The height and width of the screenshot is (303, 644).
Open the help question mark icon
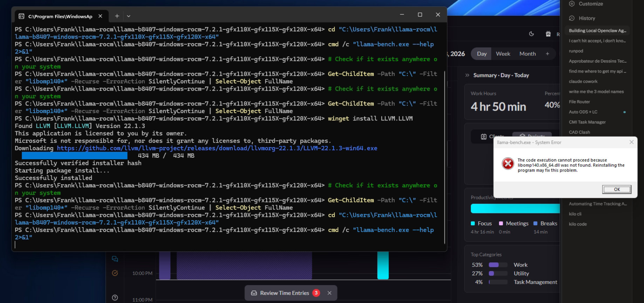pyautogui.click(x=115, y=298)
